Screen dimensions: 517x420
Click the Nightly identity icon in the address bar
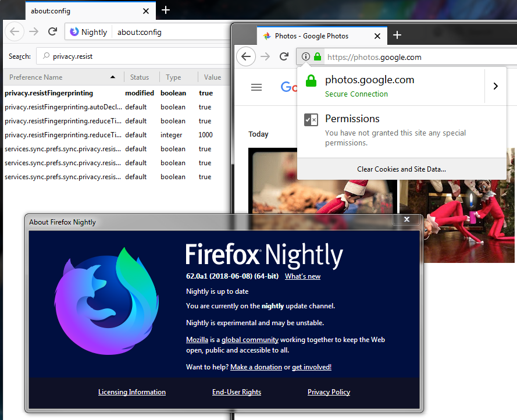point(74,31)
